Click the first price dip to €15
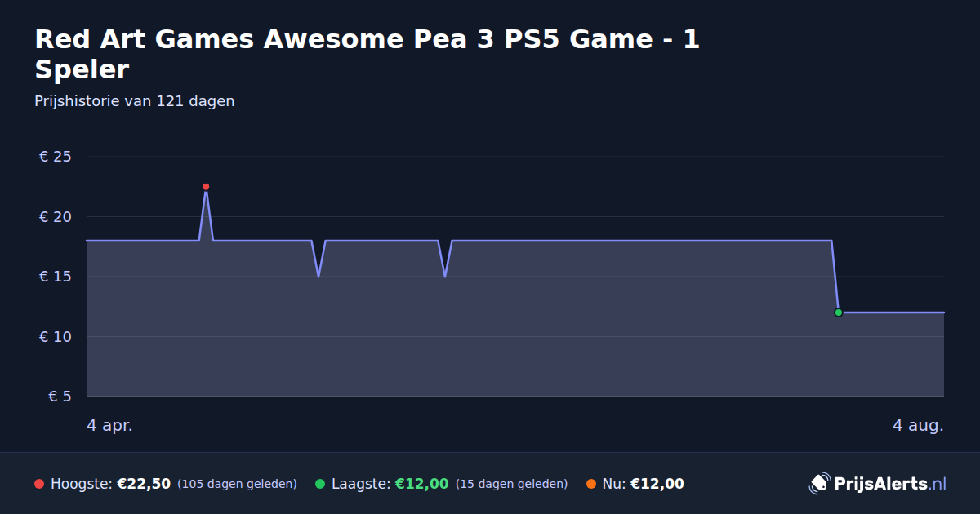Image resolution: width=980 pixels, height=514 pixels. tap(318, 276)
